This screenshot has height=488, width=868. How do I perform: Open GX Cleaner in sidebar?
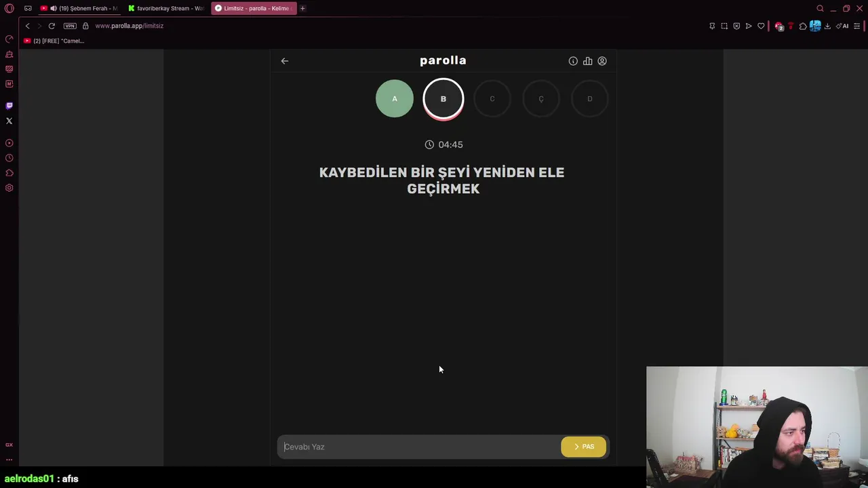coord(9,54)
